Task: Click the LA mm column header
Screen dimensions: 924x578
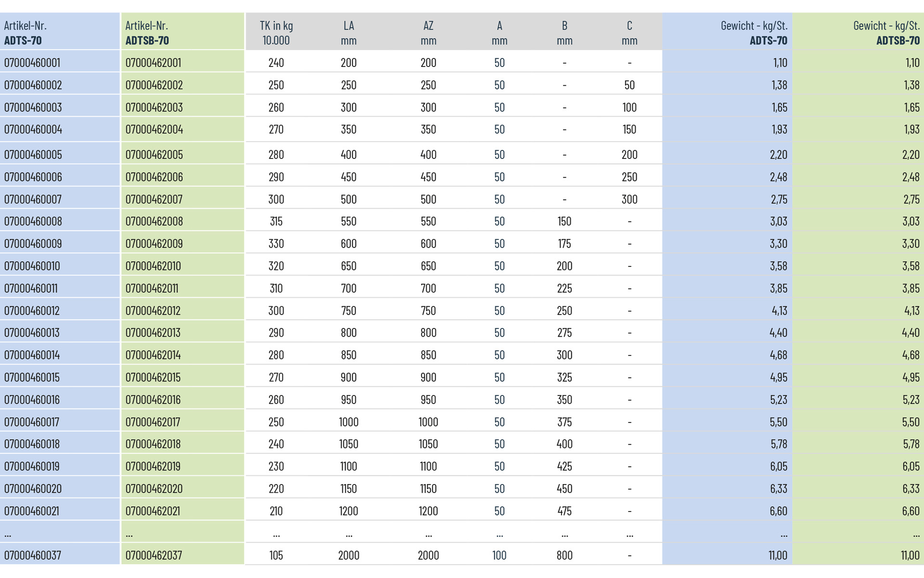Action: pyautogui.click(x=348, y=33)
